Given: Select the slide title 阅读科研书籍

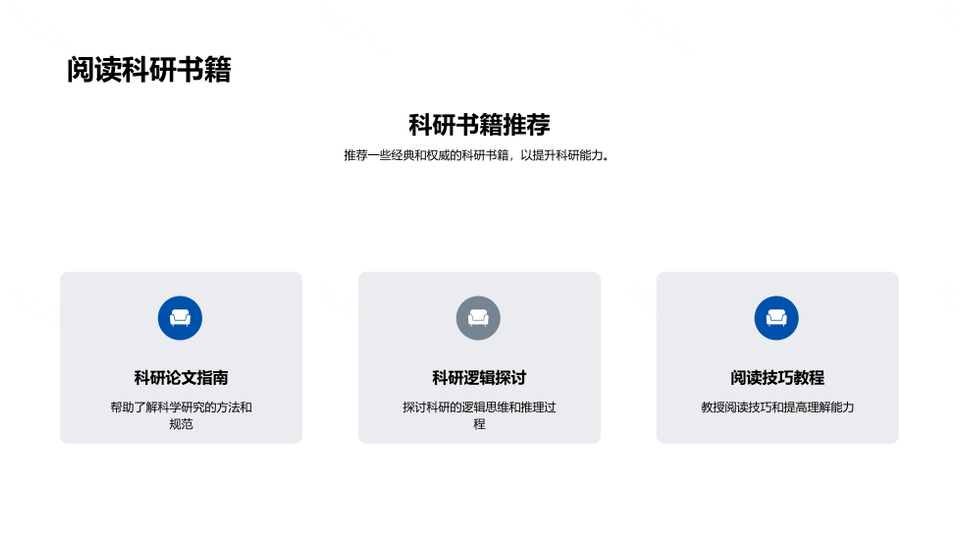Looking at the screenshot, I should point(149,70).
